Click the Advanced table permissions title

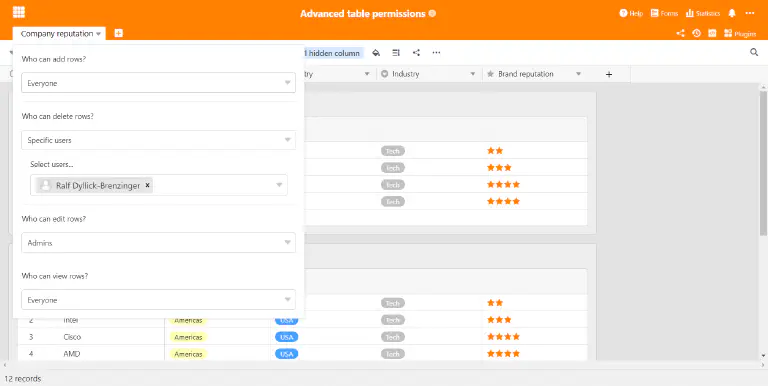(362, 14)
